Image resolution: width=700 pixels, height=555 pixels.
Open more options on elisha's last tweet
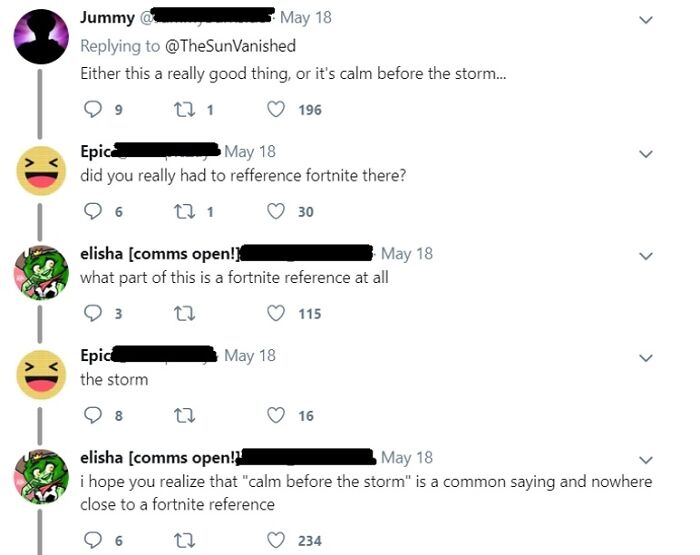tap(645, 459)
